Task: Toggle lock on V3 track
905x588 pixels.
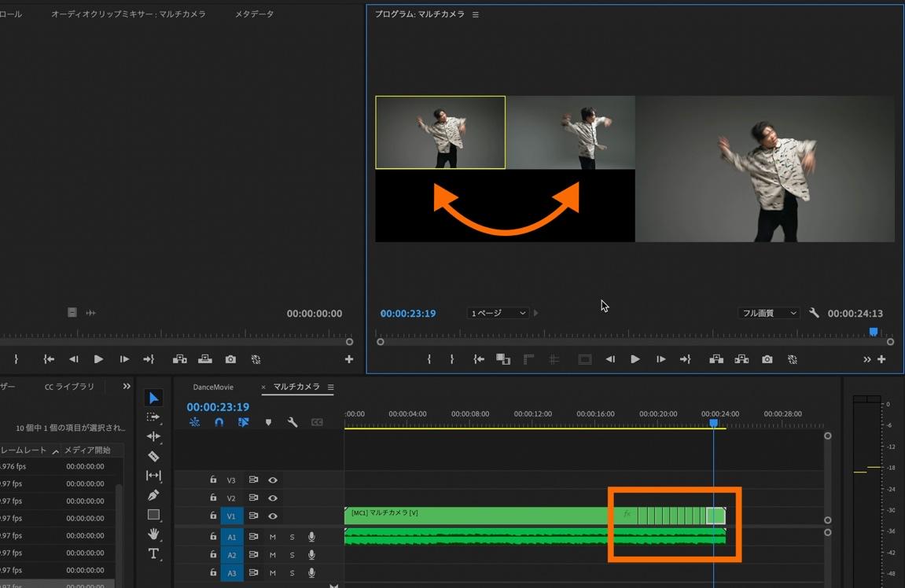Action: 212,480
